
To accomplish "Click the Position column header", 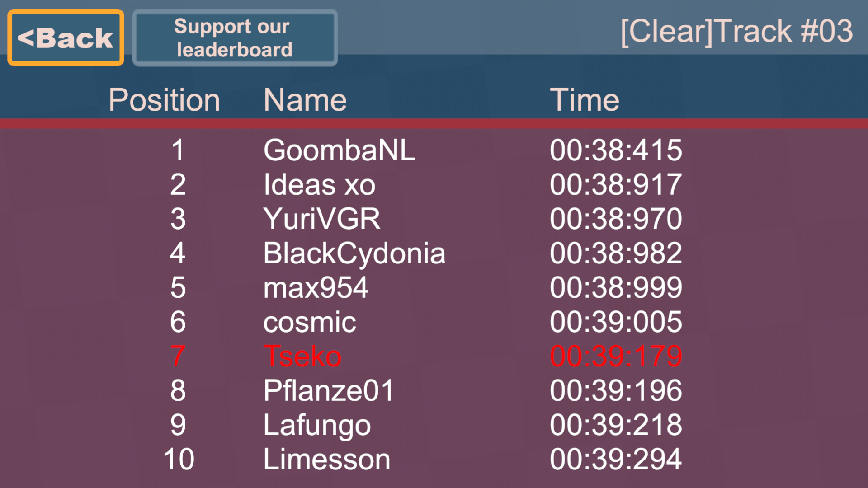I will point(164,100).
